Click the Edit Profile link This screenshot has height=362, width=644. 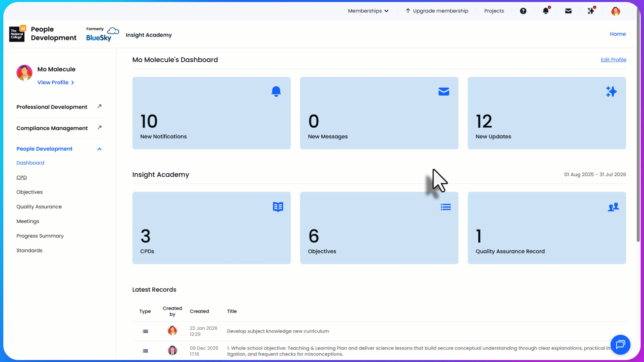pyautogui.click(x=613, y=60)
